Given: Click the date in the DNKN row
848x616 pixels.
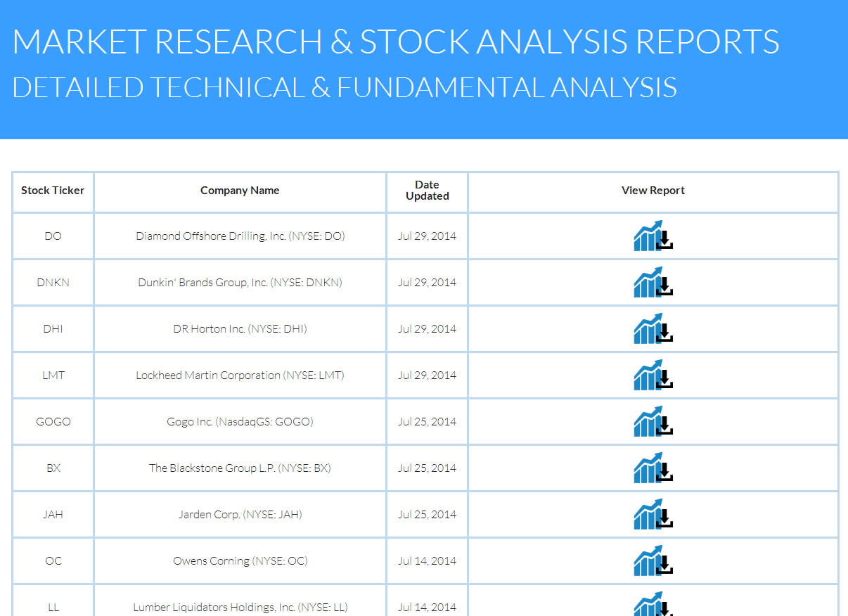Looking at the screenshot, I should pyautogui.click(x=427, y=283).
